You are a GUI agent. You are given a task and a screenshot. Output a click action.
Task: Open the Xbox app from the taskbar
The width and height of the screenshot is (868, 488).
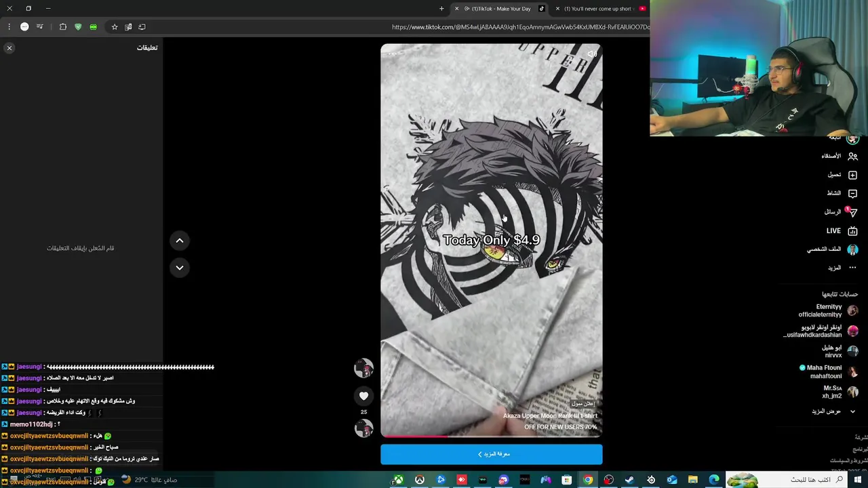click(399, 480)
